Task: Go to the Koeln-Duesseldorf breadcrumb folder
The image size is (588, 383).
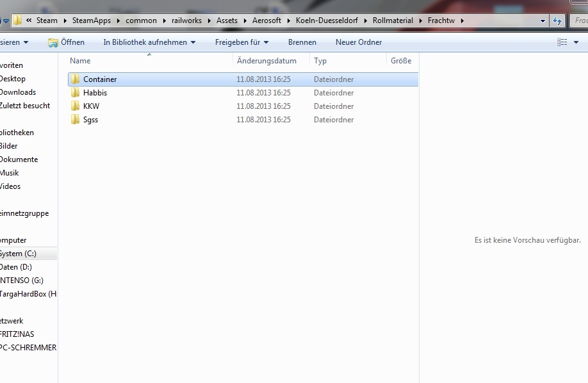Action: coord(327,20)
